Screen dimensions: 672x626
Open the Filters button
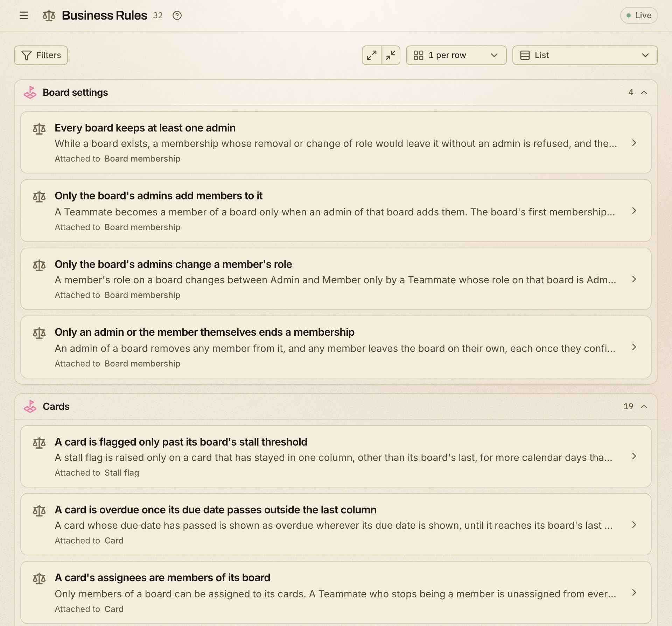41,55
